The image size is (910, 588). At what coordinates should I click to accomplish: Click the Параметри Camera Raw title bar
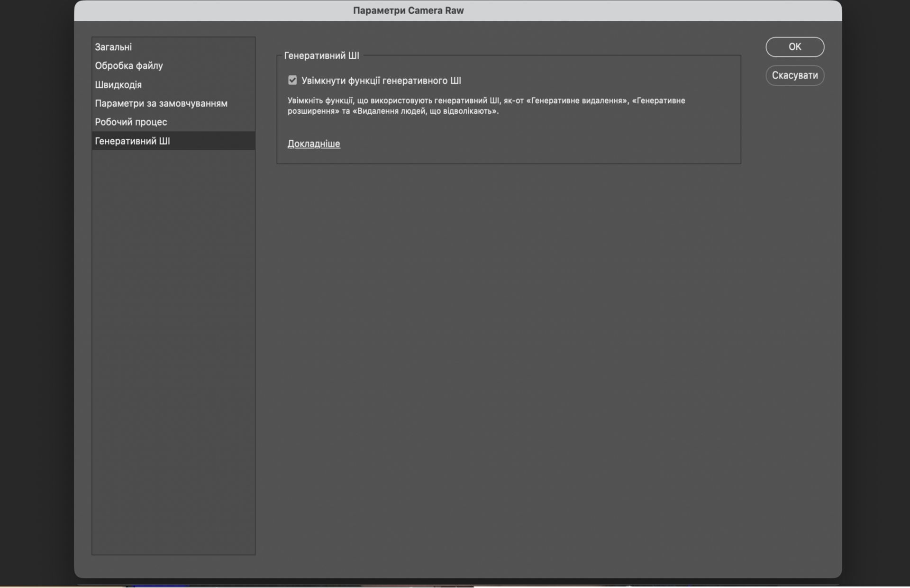click(x=458, y=10)
